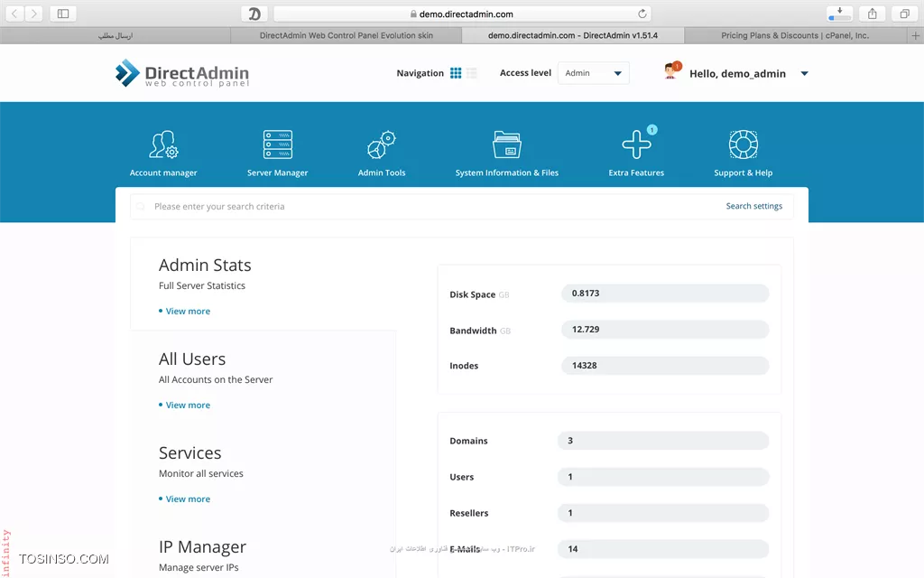
Task: Open the All Users heading
Action: tap(192, 359)
